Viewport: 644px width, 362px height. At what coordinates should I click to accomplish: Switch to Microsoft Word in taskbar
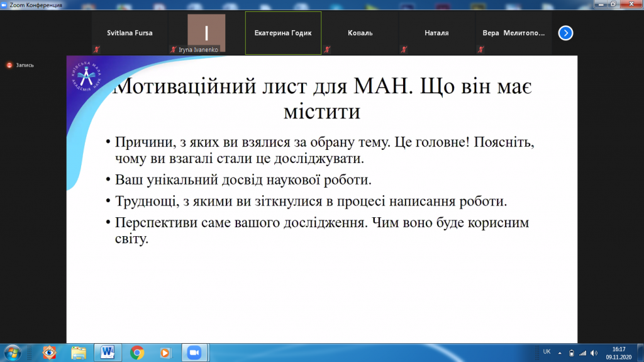click(x=108, y=353)
